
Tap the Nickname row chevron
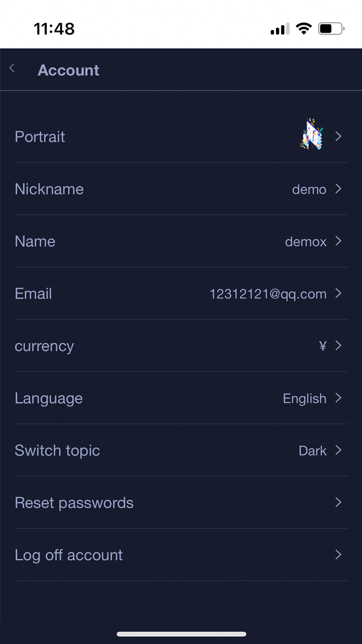click(x=338, y=189)
